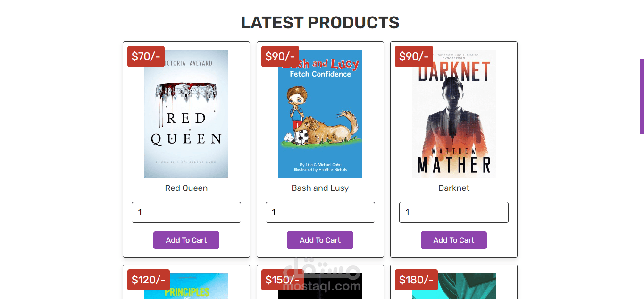Add Red Queen to cart

tap(186, 240)
